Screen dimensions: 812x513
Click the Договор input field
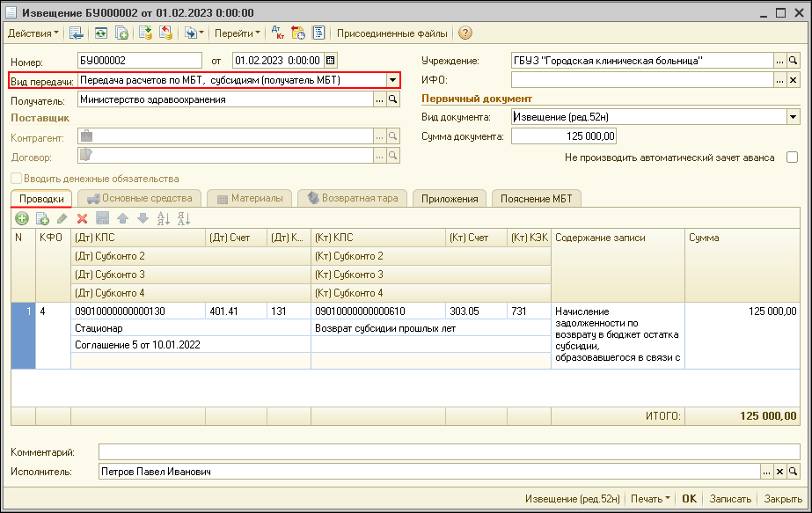pos(225,156)
